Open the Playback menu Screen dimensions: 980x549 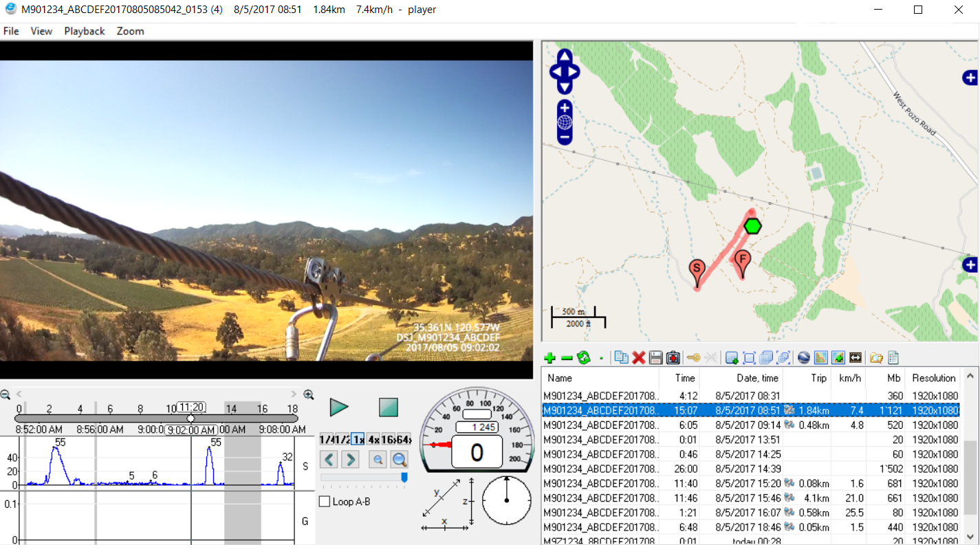click(x=85, y=31)
